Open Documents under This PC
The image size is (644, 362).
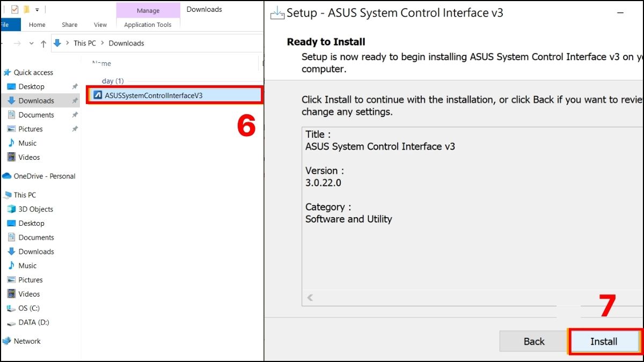[x=36, y=237]
